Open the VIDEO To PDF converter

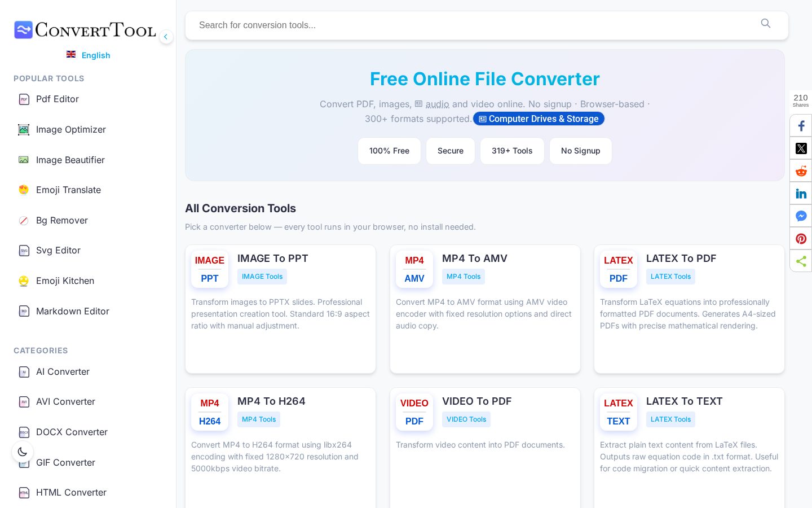tap(485, 448)
